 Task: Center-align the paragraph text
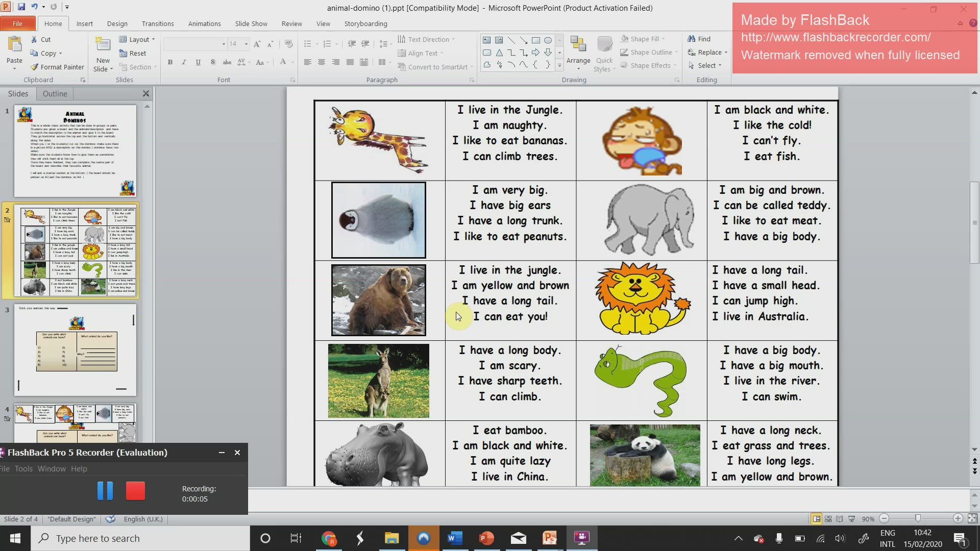(x=322, y=62)
